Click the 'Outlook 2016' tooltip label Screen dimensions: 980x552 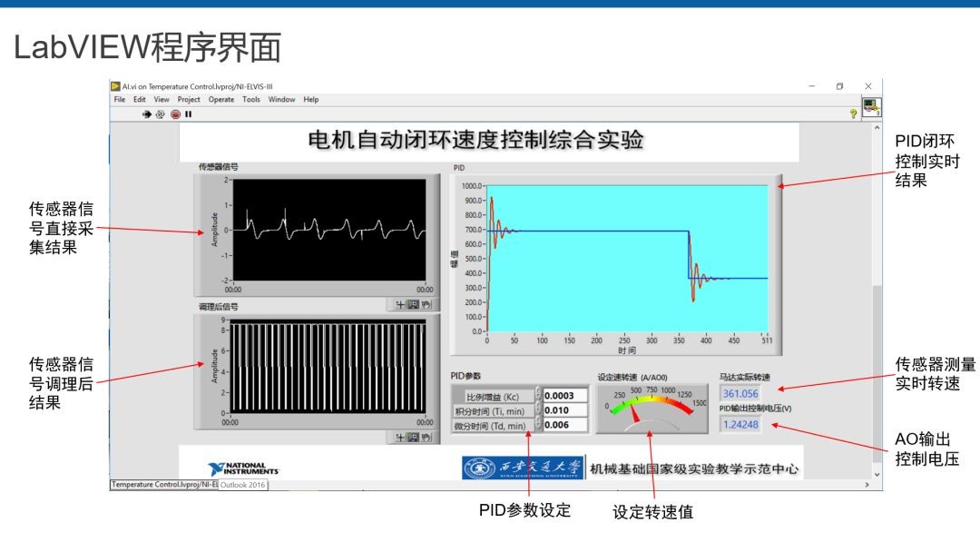point(242,485)
